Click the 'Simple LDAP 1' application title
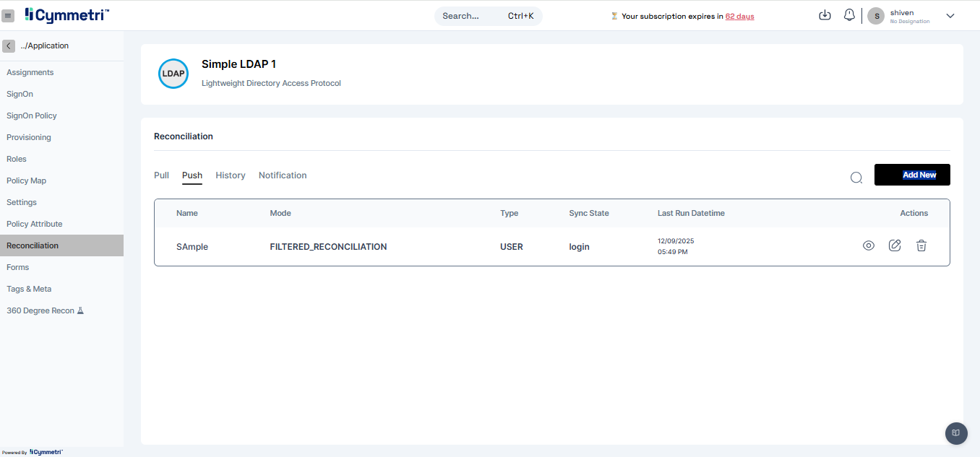This screenshot has height=457, width=980. click(238, 64)
